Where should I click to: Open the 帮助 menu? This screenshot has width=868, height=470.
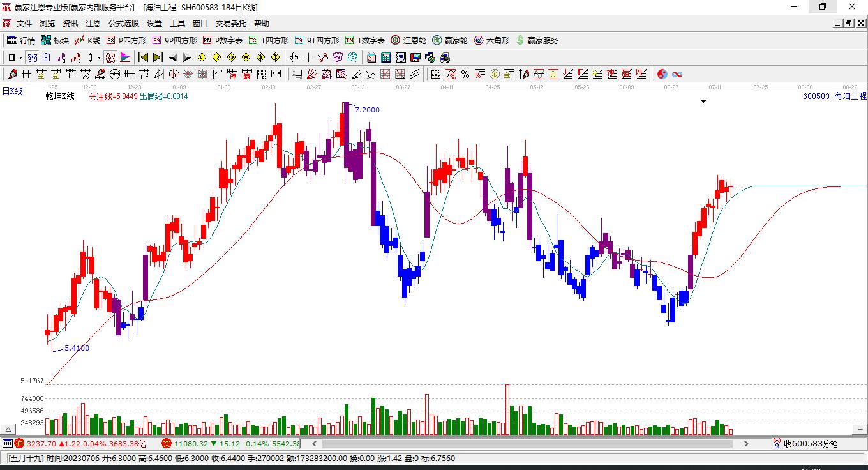tap(262, 24)
